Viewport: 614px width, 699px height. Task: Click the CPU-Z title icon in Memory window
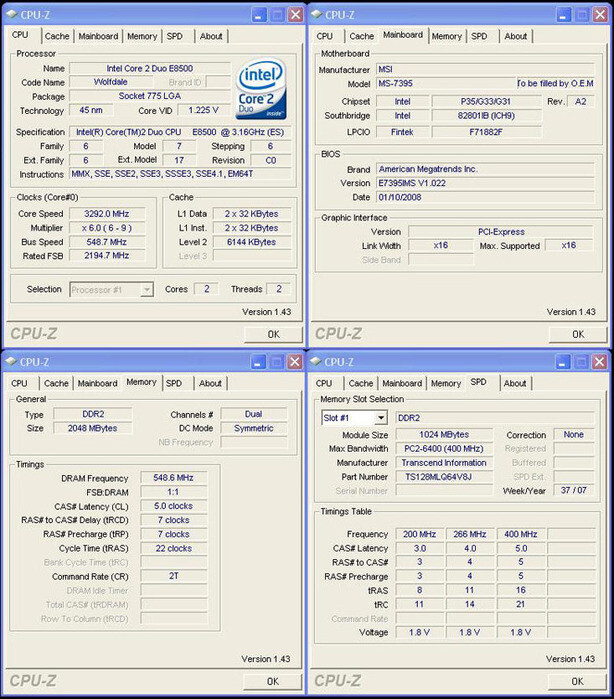pyautogui.click(x=12, y=362)
